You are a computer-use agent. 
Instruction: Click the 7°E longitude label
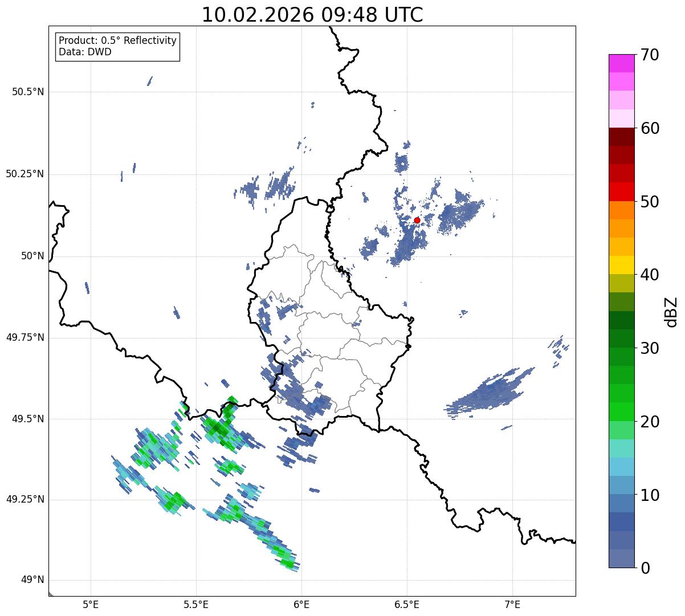(x=512, y=604)
